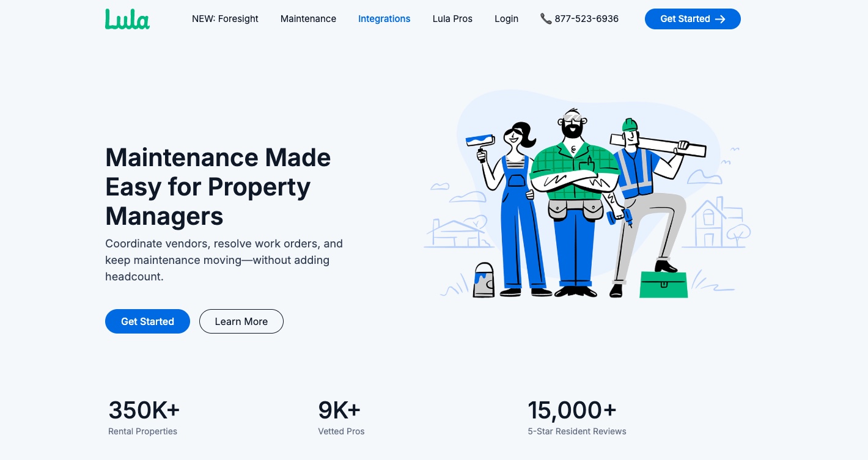Click the green hard hat on the worker
The height and width of the screenshot is (460, 868).
pyautogui.click(x=630, y=125)
